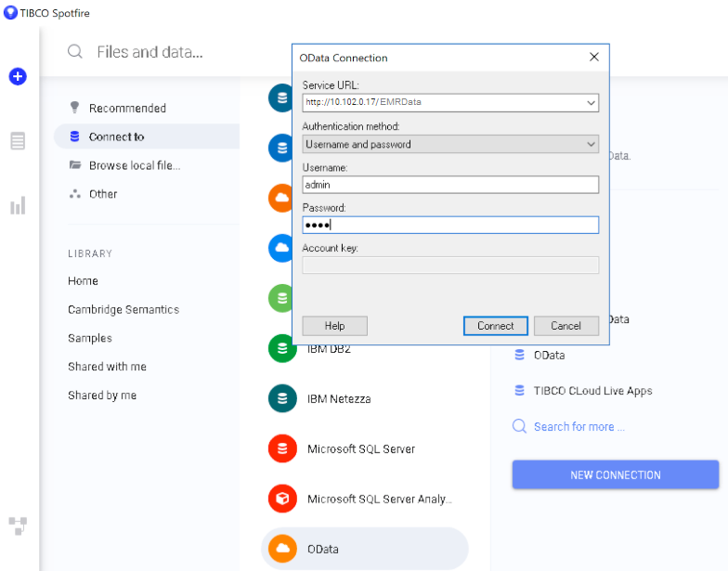Image resolution: width=728 pixels, height=571 pixels.
Task: Click the lightbulb icon next to Recommended
Action: [74, 108]
